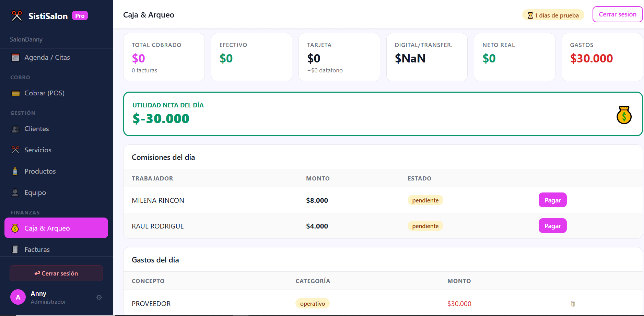Click the trial days remaining badge

click(x=553, y=15)
